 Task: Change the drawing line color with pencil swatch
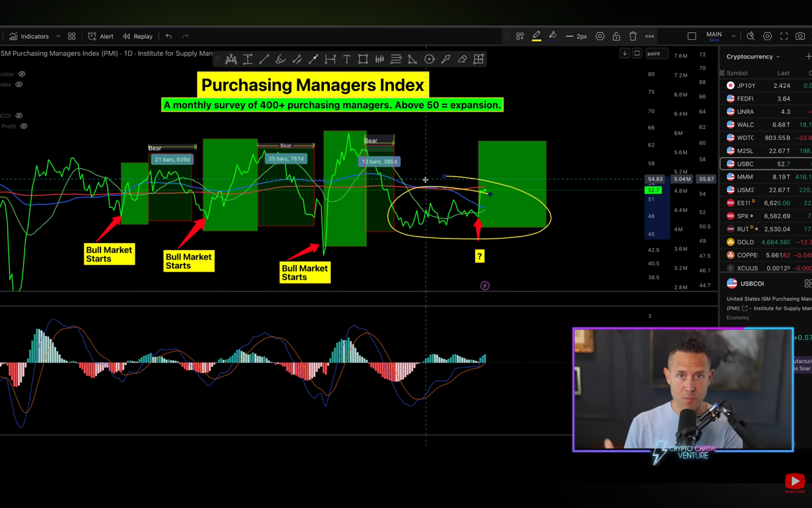click(x=536, y=36)
